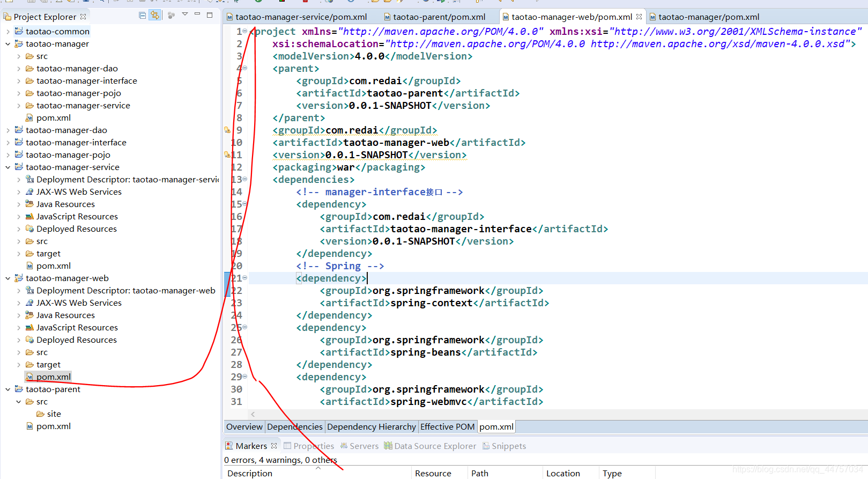Click pom.xml file icon under taotao-manager-service
The image size is (868, 479).
pos(30,266)
